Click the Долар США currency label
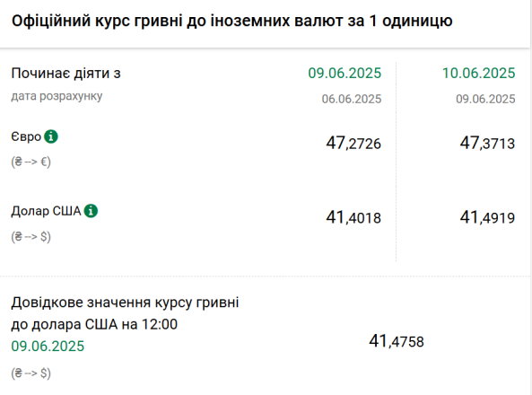The image size is (532, 395). 46,211
